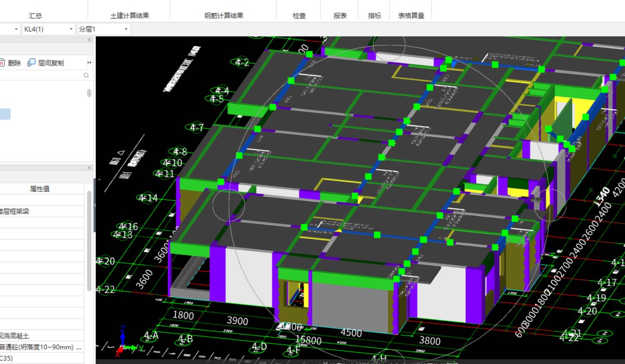Click the 汇总 ribbon group label
This screenshot has width=625, height=364.
click(x=35, y=15)
